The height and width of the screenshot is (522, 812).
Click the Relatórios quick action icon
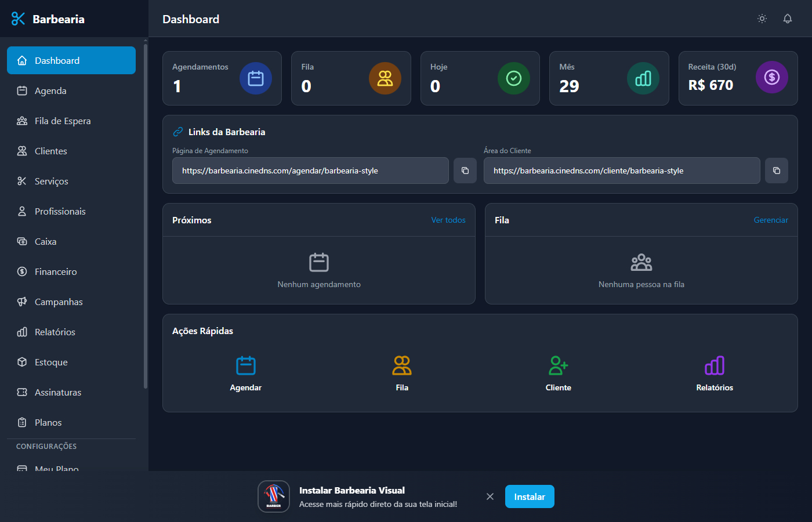pyautogui.click(x=715, y=366)
